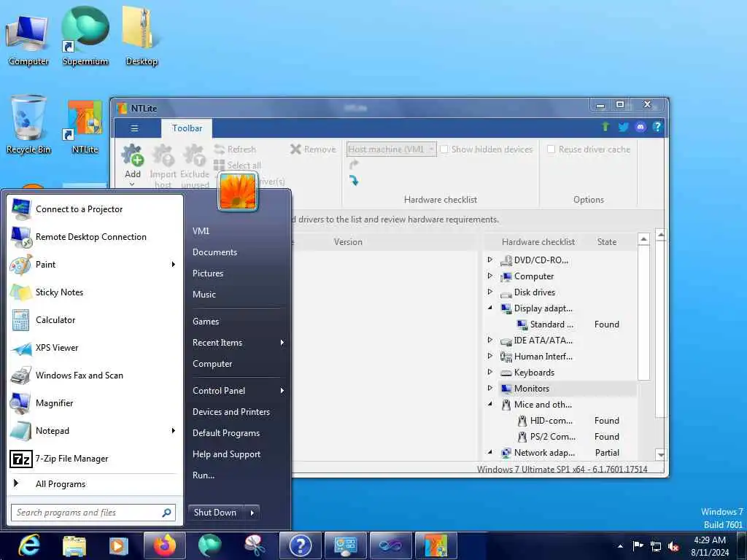Click scroll up arrow of hardware checklist
The width and height of the screenshot is (747, 560).
[x=643, y=238]
